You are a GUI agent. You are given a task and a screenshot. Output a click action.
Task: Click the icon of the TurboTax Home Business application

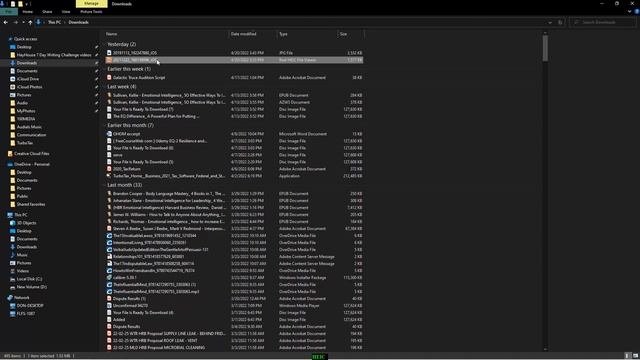pos(109,176)
